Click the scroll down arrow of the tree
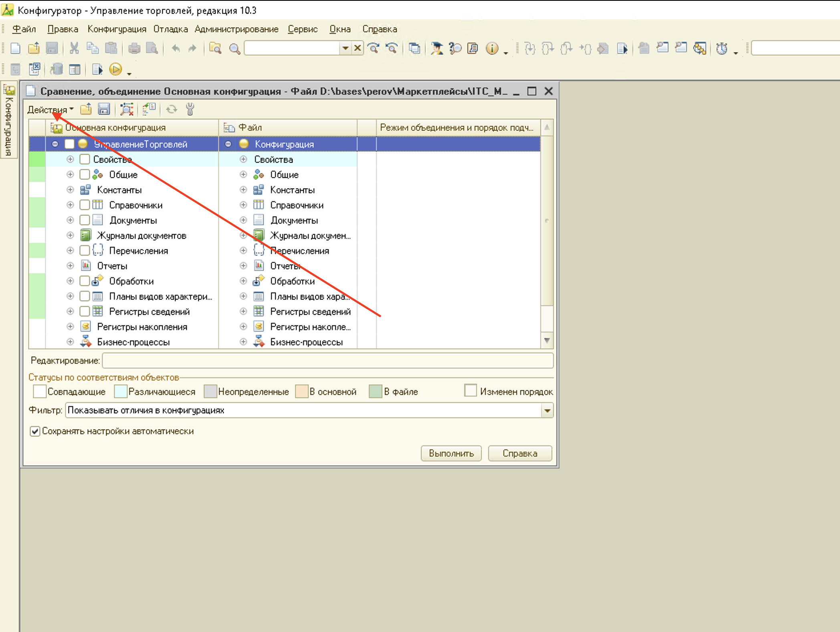Screen dimensions: 840x632 coord(547,340)
